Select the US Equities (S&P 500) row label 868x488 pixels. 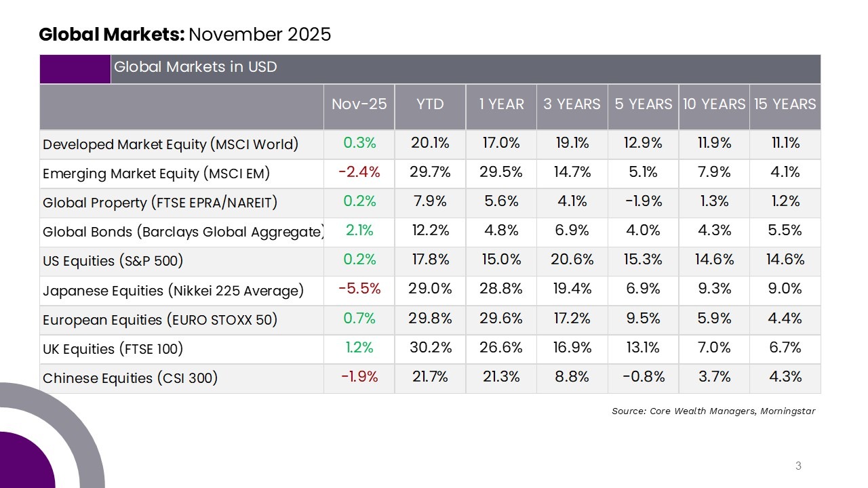tap(113, 261)
